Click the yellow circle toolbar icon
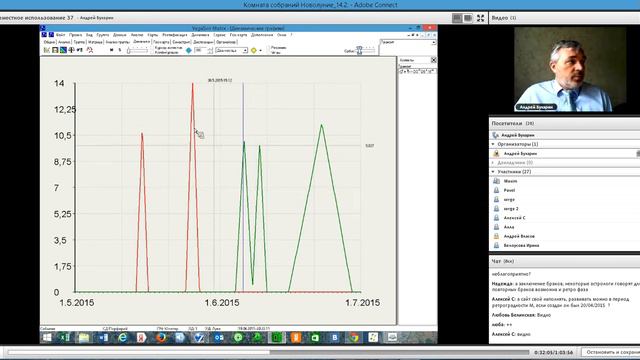 pyautogui.click(x=253, y=50)
